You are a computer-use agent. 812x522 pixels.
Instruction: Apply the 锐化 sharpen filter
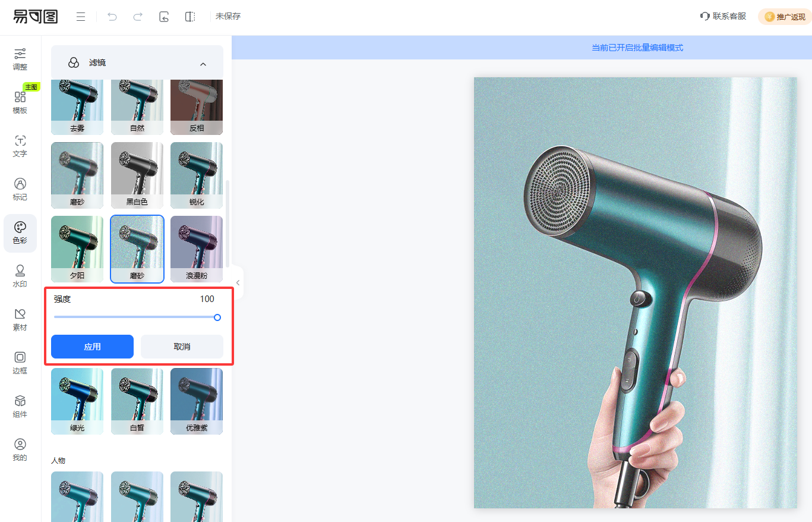197,175
